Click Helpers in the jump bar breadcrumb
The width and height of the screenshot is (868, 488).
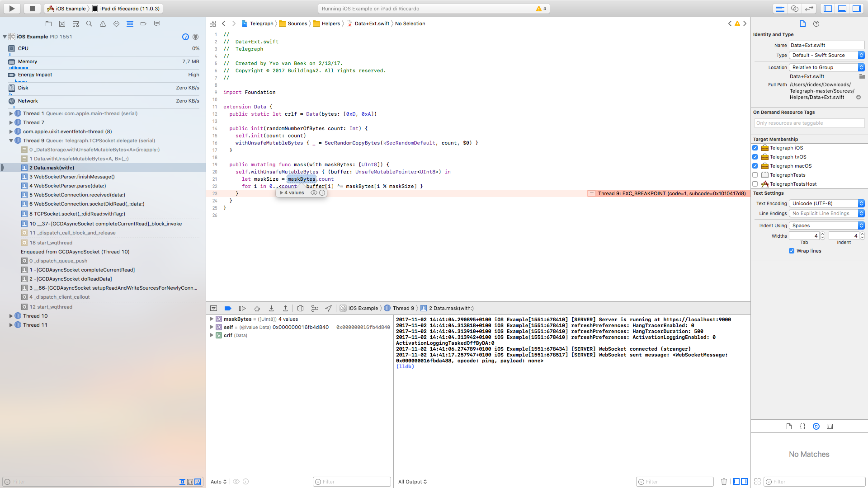point(330,23)
